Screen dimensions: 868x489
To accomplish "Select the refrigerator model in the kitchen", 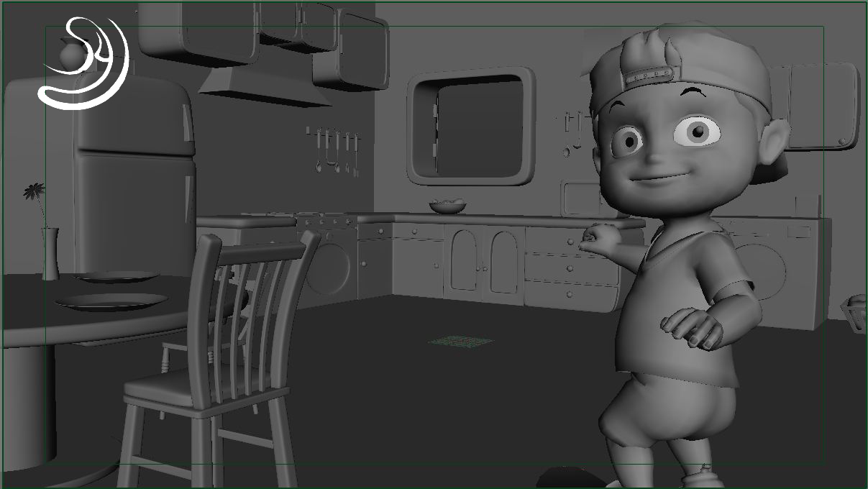I will tap(135, 176).
